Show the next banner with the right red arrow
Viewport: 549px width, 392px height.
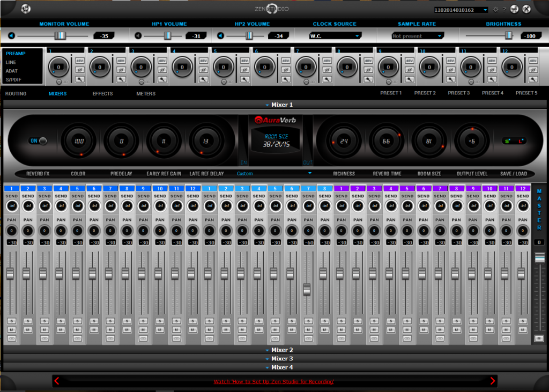pos(493,381)
